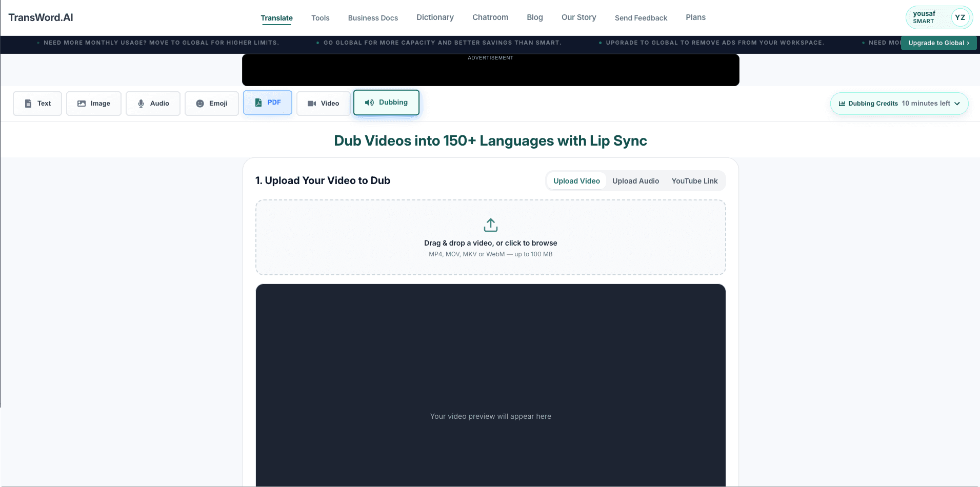The image size is (980, 487).
Task: Click the upload arrow icon in drop zone
Action: point(491,225)
